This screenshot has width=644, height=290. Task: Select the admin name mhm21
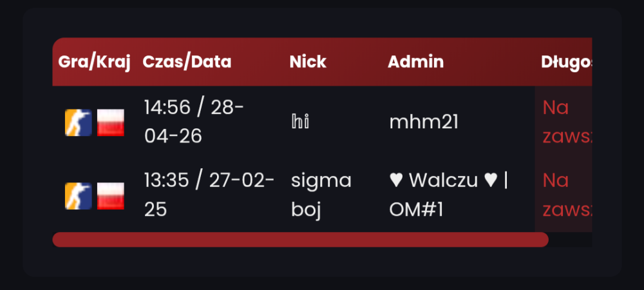pos(424,122)
